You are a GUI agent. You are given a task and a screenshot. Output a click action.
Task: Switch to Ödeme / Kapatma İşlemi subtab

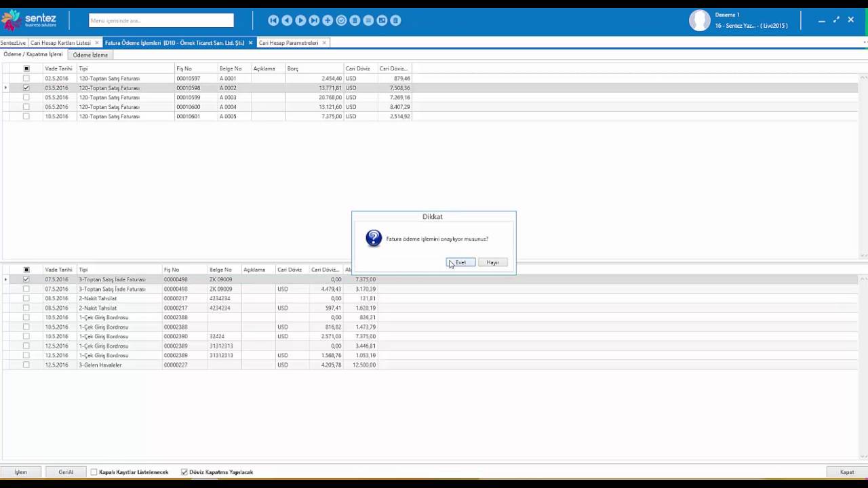(x=33, y=54)
